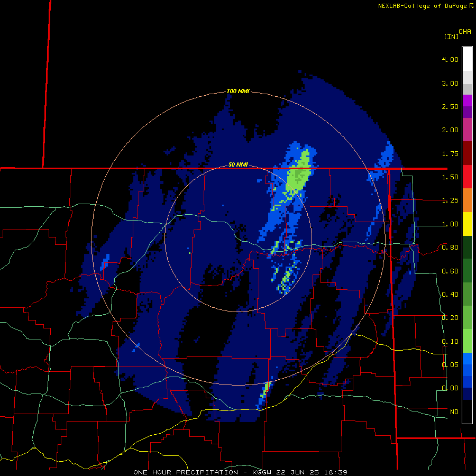Select the pink legend swatch near 2.00
This screenshot has height=476, width=476.
(467, 130)
